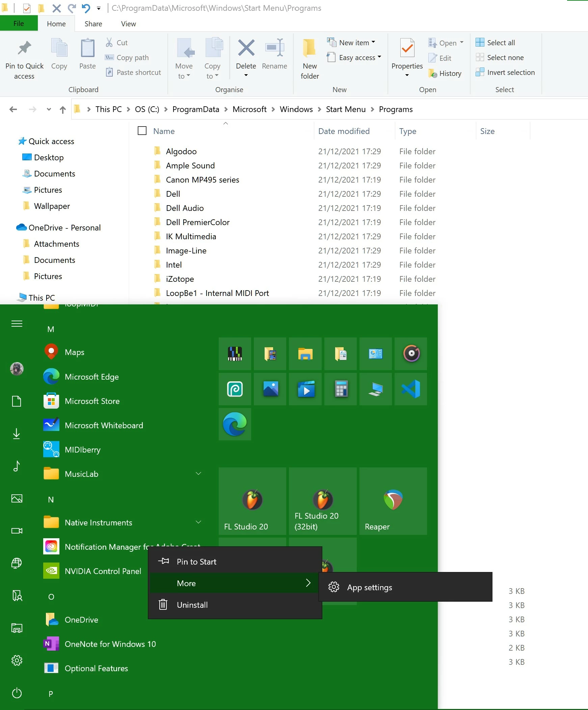The width and height of the screenshot is (588, 710).
Task: Open Downloads from the Start rail
Action: click(x=17, y=433)
